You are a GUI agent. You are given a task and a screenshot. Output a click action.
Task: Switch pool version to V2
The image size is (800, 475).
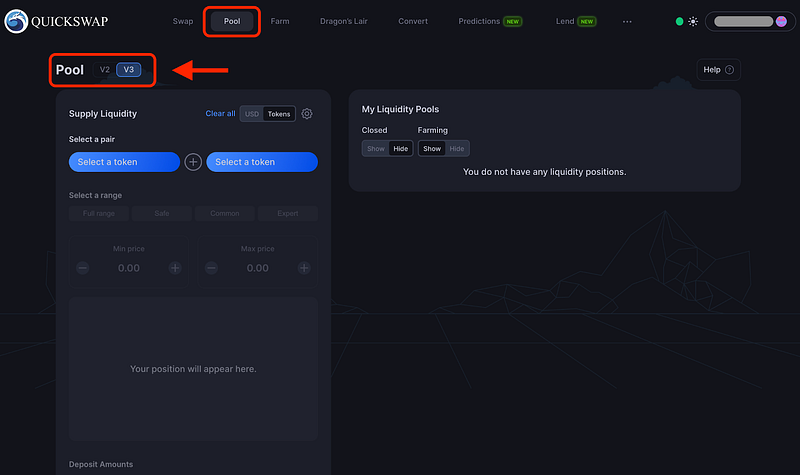(x=105, y=70)
